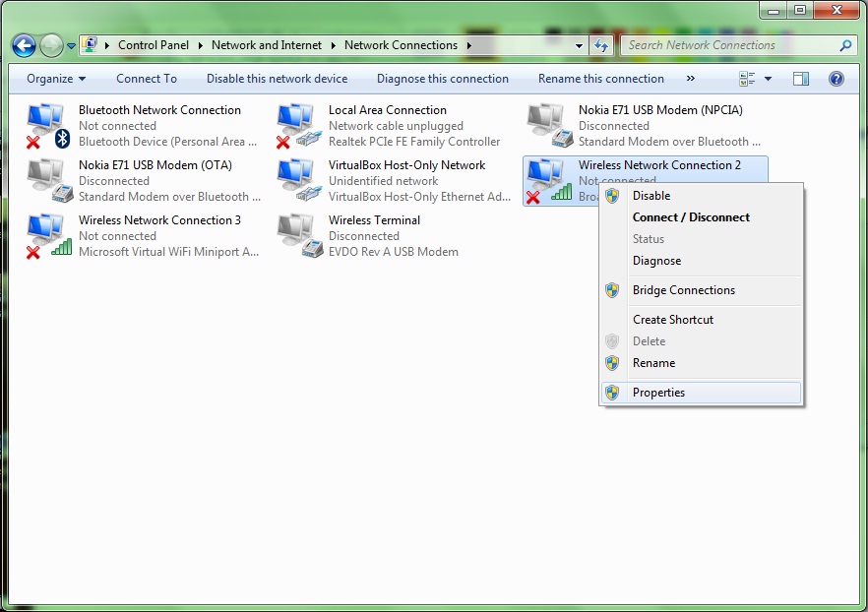The width and height of the screenshot is (868, 612).
Task: Click Diagnose this connection
Action: click(442, 79)
